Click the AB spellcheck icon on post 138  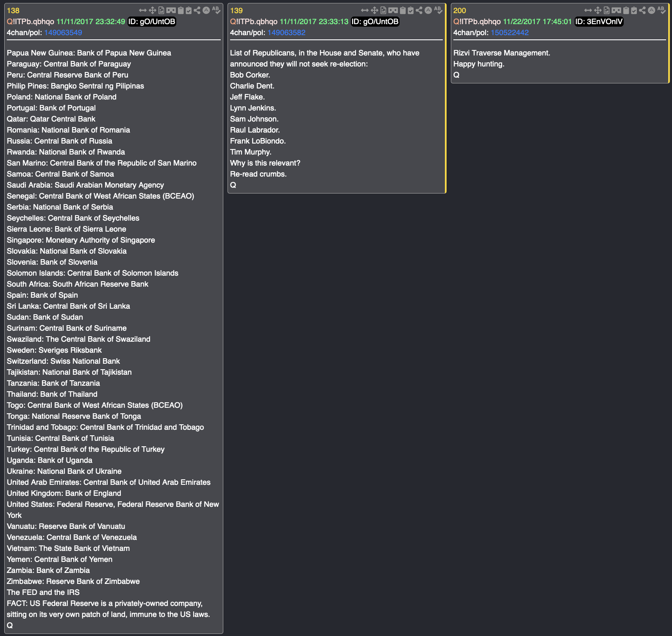tap(216, 10)
